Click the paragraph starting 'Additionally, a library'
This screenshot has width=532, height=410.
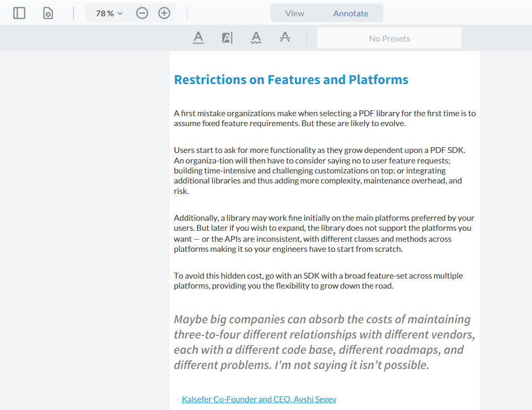[x=324, y=233]
